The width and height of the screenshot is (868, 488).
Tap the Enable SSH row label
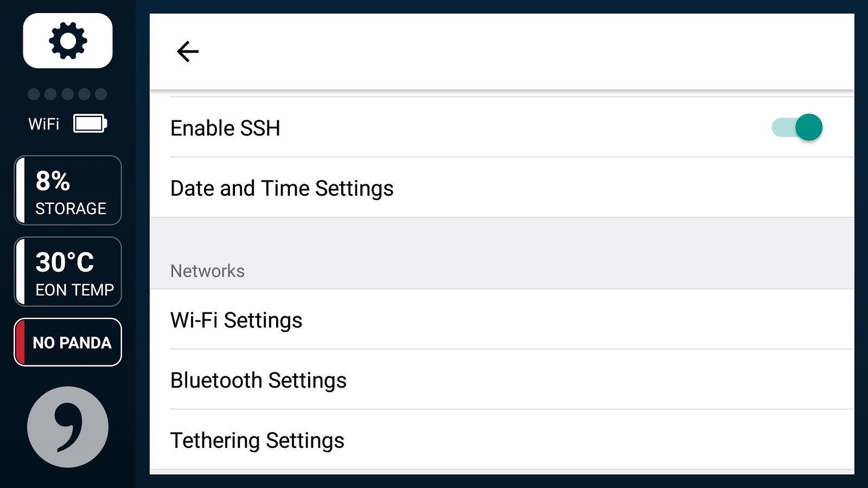(225, 128)
